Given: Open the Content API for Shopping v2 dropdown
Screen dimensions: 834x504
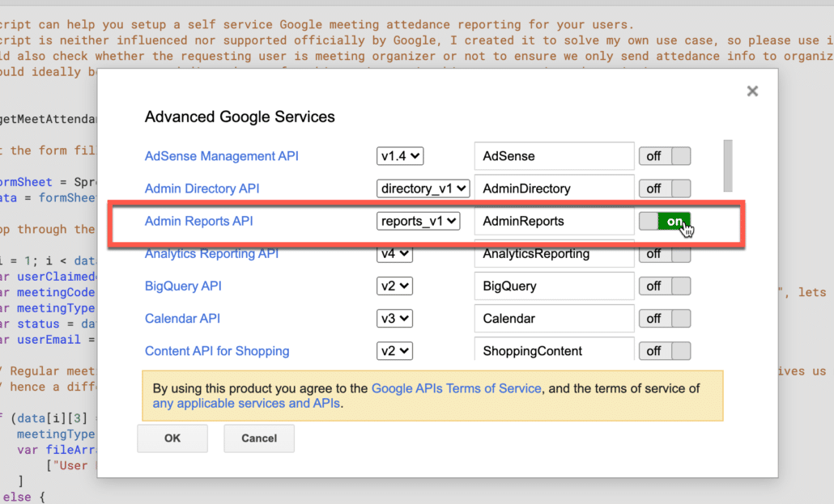Looking at the screenshot, I should coord(394,351).
